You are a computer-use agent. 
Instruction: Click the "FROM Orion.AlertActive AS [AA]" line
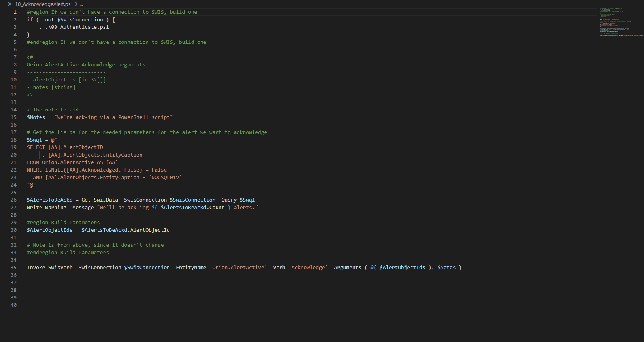point(72,162)
